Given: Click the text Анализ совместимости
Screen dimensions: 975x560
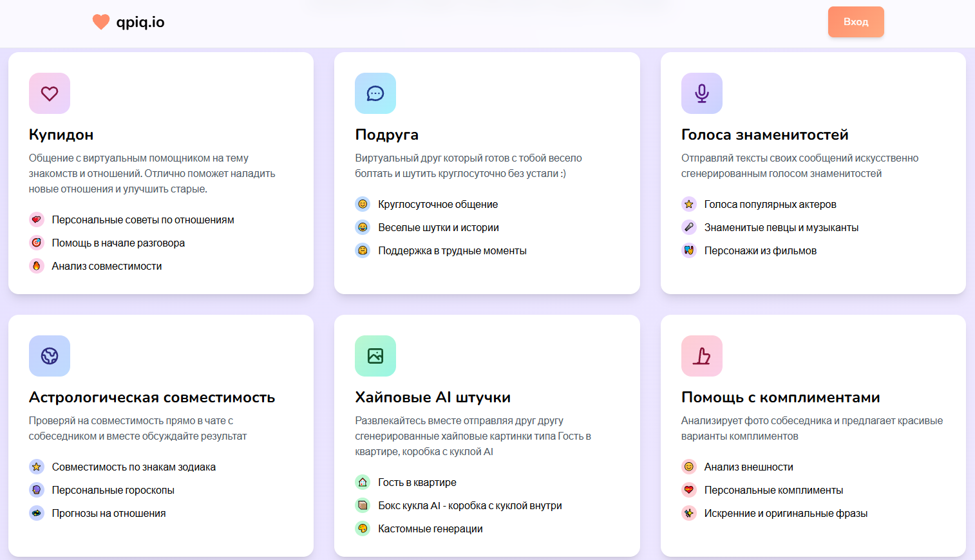Looking at the screenshot, I should point(107,266).
